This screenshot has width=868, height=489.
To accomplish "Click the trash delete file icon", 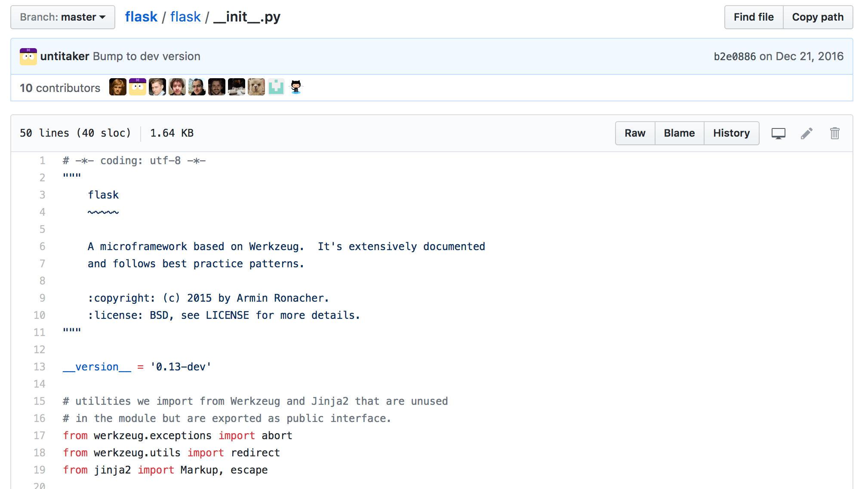I will (834, 133).
